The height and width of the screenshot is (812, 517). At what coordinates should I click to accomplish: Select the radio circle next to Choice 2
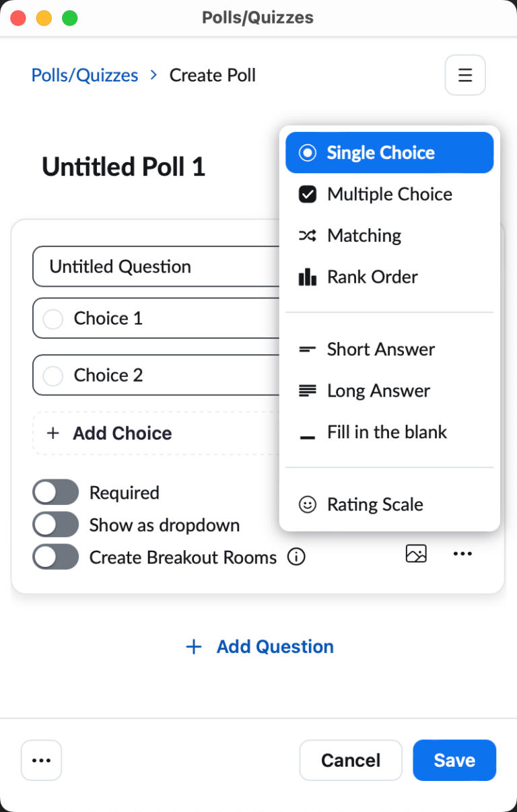[53, 375]
